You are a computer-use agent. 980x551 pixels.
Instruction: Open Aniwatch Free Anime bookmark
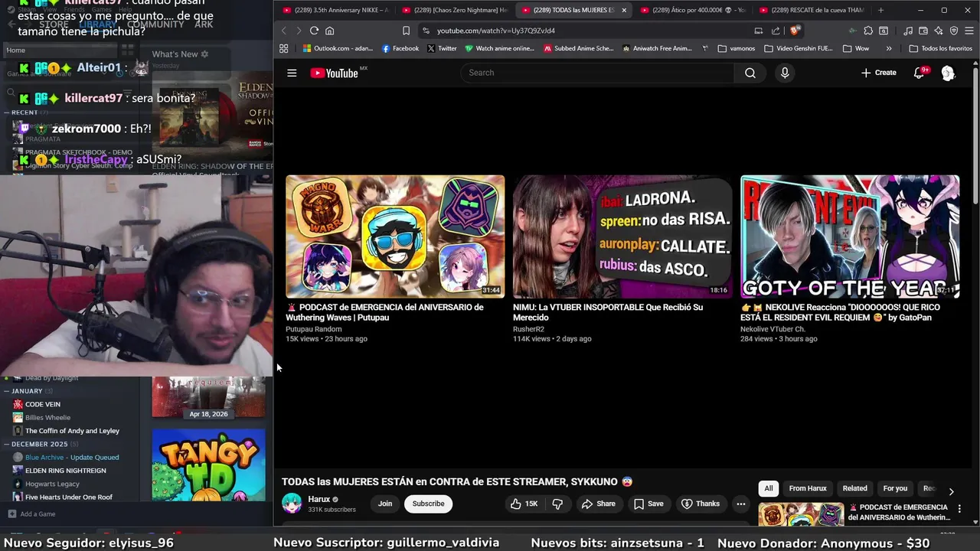click(657, 48)
